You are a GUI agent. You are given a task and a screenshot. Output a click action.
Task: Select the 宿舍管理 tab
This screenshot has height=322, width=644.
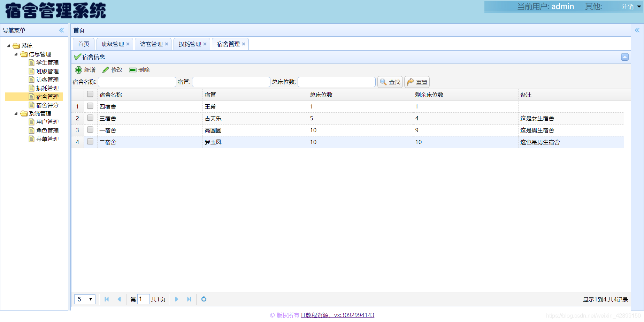228,44
